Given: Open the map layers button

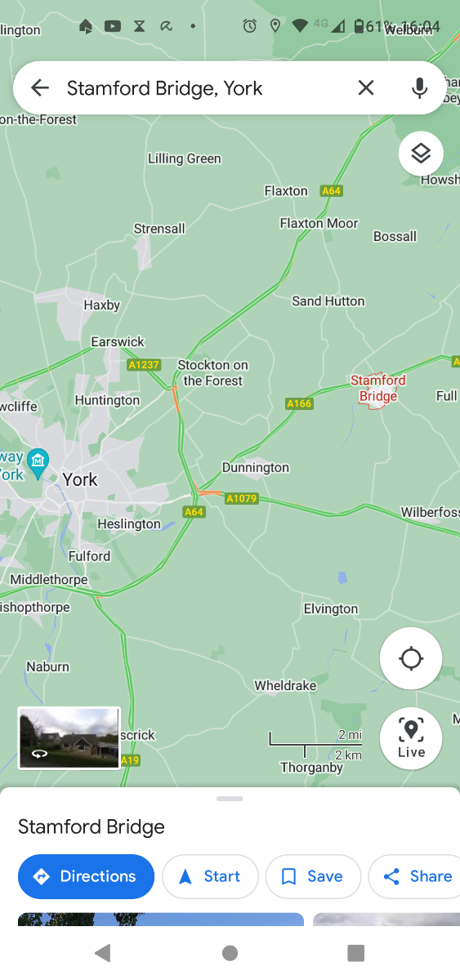Looking at the screenshot, I should [421, 153].
